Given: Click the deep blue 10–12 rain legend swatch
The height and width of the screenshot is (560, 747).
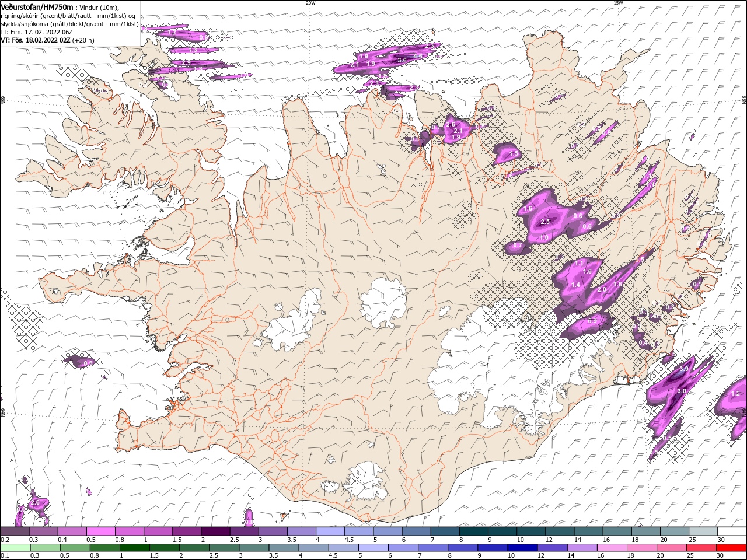Looking at the screenshot, I should click(x=523, y=547).
